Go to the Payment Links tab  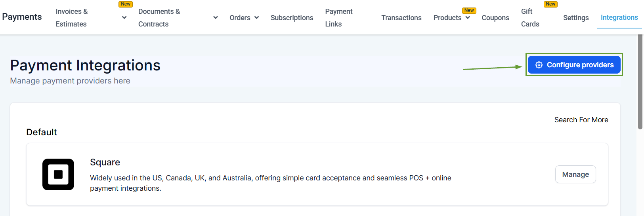pyautogui.click(x=339, y=18)
